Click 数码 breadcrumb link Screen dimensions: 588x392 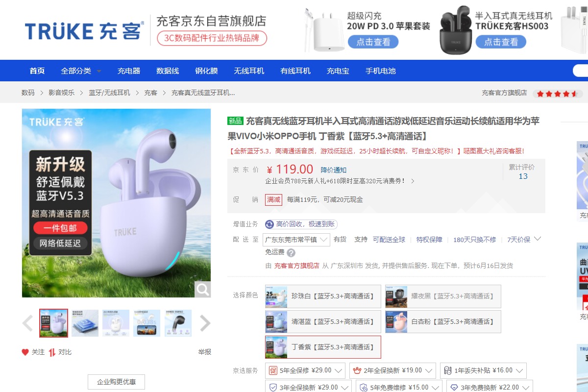[x=28, y=93]
